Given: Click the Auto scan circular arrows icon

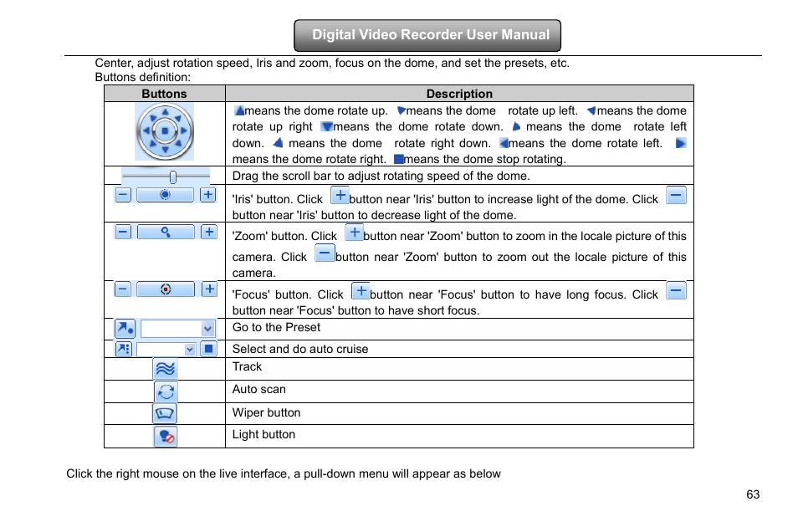Looking at the screenshot, I should point(166,391).
